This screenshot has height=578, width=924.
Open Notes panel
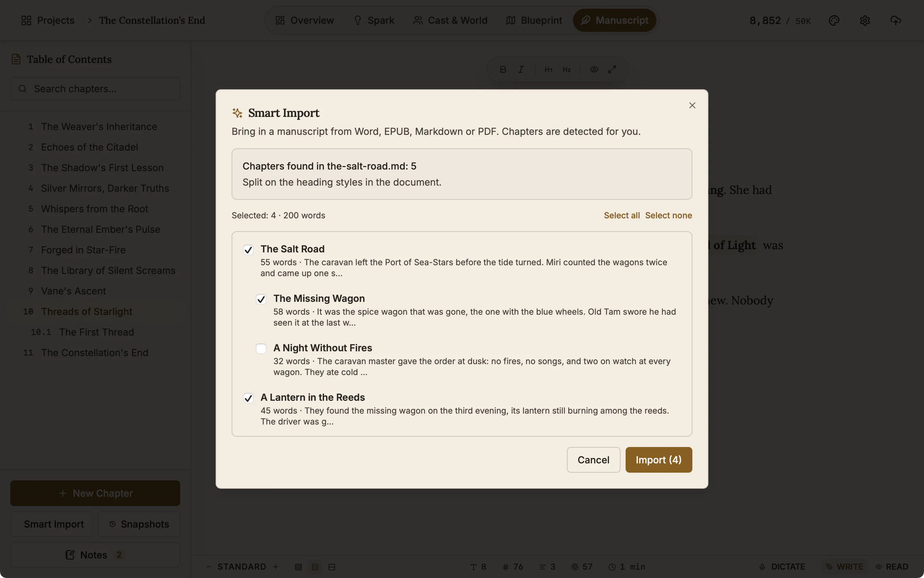click(95, 555)
